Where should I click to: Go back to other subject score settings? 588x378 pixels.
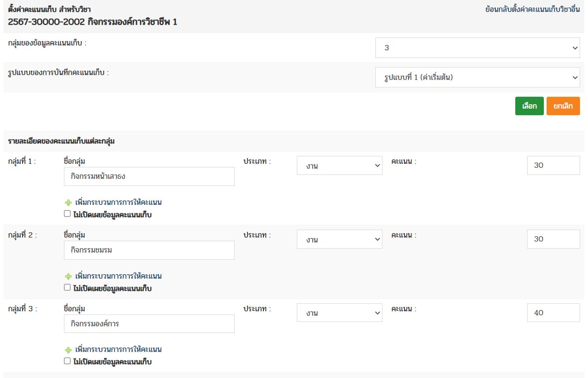point(532,9)
